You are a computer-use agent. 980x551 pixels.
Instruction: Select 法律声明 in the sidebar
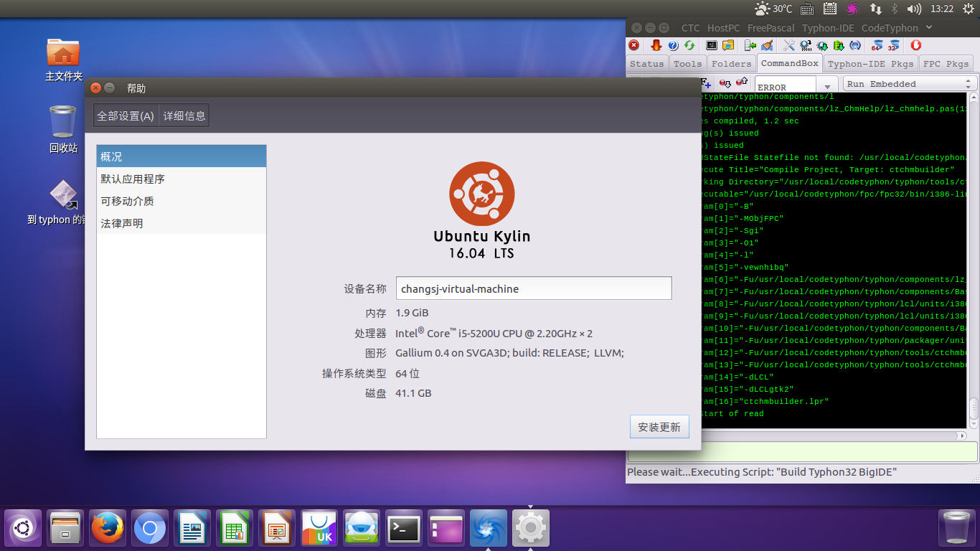coord(182,223)
